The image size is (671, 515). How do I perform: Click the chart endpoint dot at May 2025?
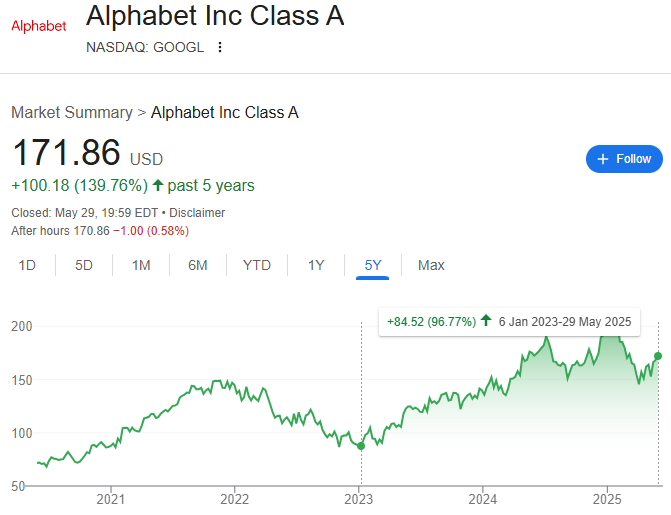[x=658, y=355]
